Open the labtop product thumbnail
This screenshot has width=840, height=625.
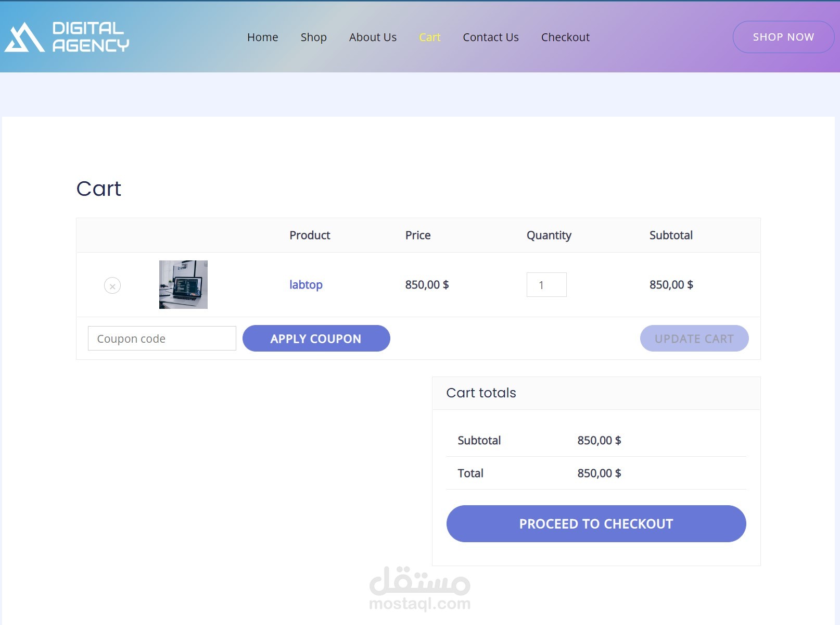tap(183, 284)
